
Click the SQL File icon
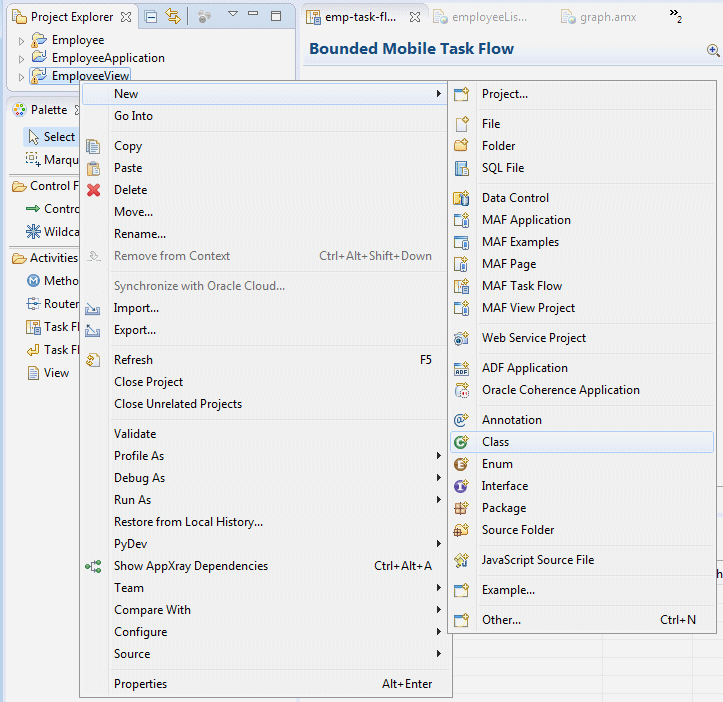(x=462, y=168)
